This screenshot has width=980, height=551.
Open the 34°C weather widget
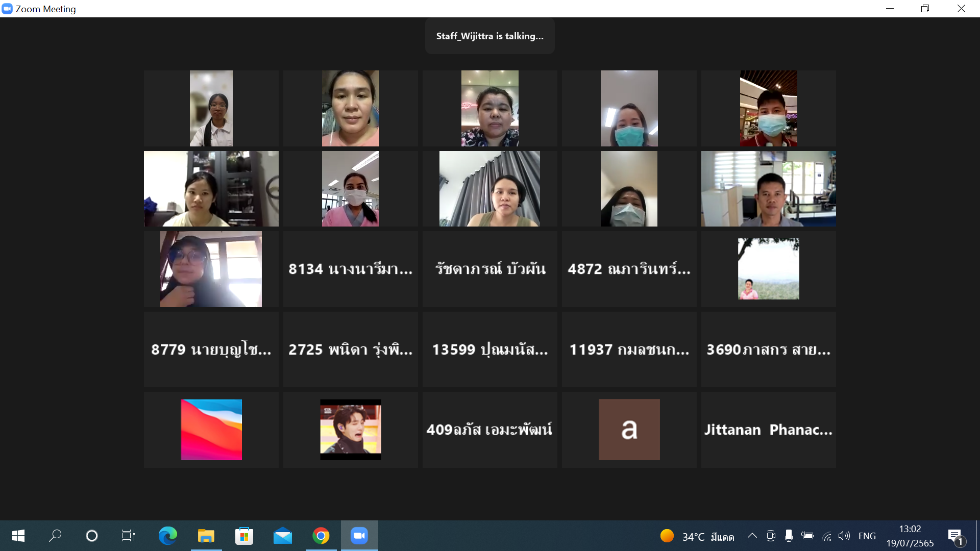(x=697, y=536)
